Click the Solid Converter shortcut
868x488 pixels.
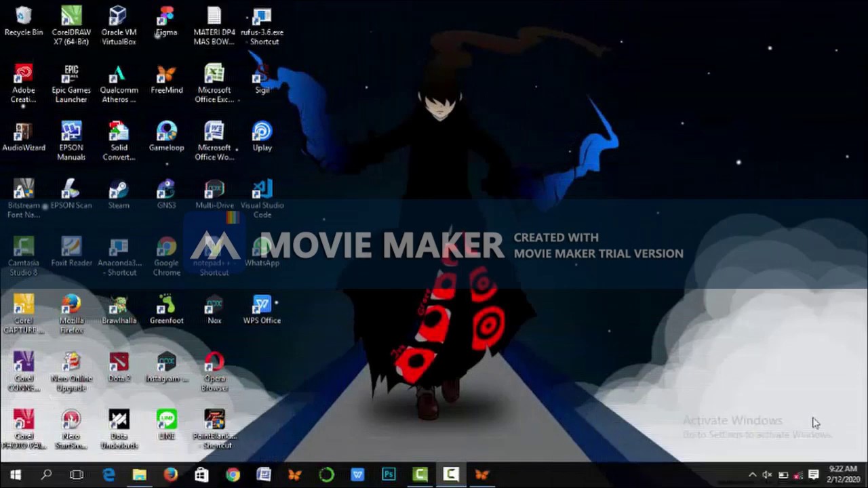(x=119, y=141)
